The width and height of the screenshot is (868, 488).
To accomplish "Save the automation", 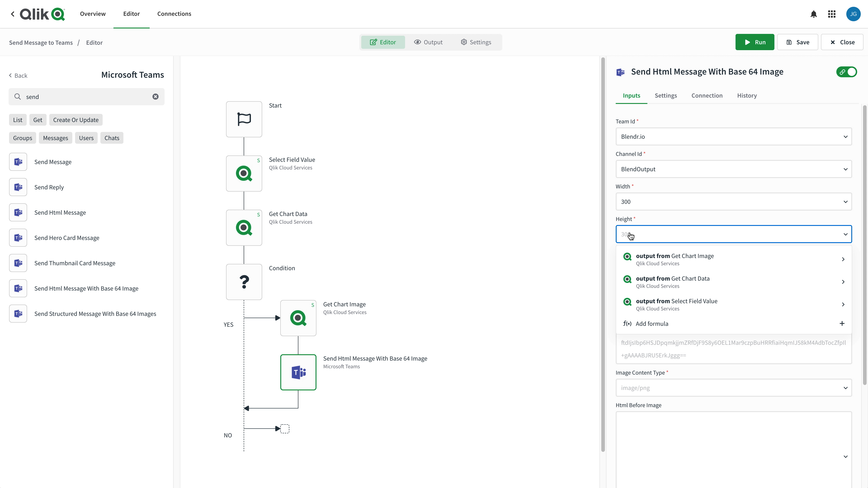I will 797,42.
